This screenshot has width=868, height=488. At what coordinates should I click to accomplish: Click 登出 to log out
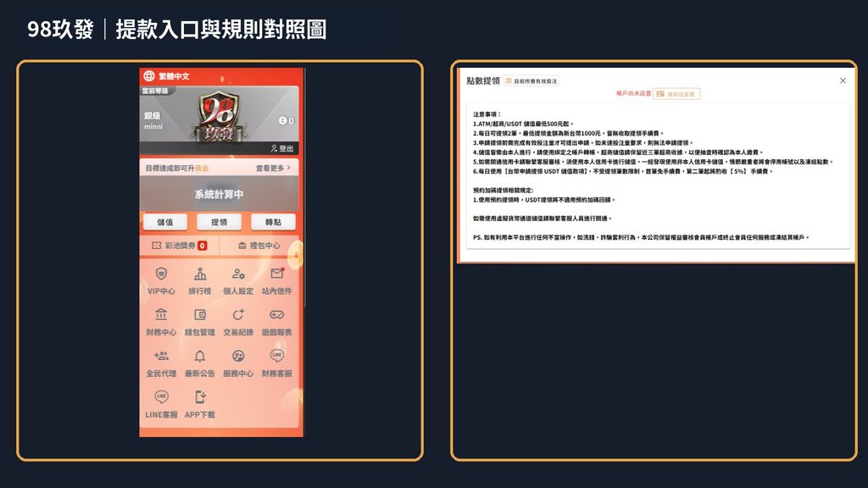point(282,148)
